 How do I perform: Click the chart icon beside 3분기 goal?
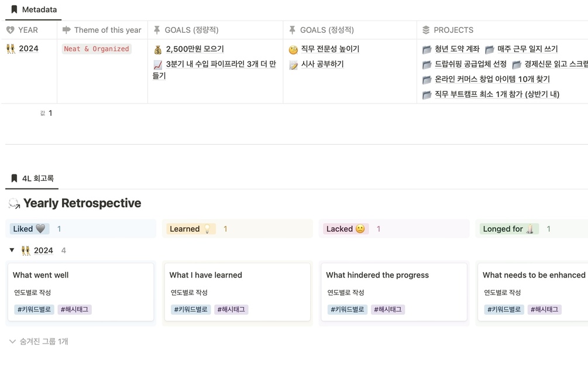pyautogui.click(x=158, y=64)
